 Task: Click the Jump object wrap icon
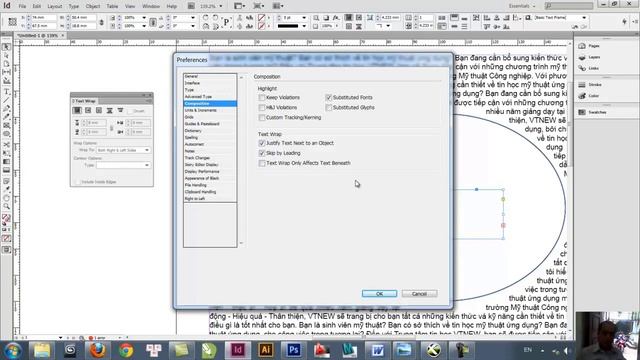tap(109, 111)
